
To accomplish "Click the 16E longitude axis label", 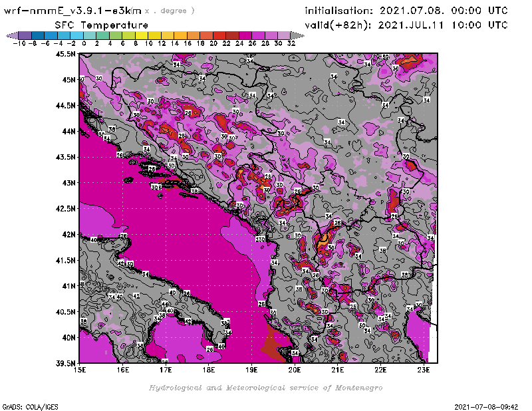I will (x=123, y=370).
